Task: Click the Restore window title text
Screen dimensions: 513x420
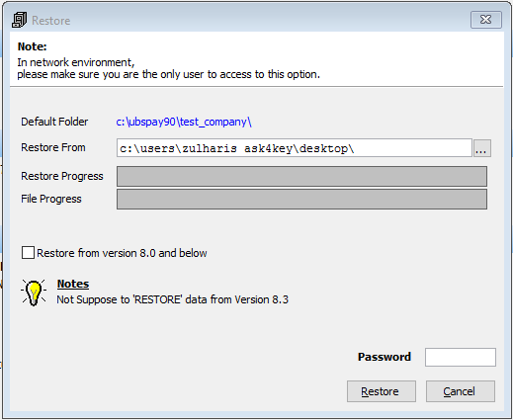Action: click(x=51, y=21)
